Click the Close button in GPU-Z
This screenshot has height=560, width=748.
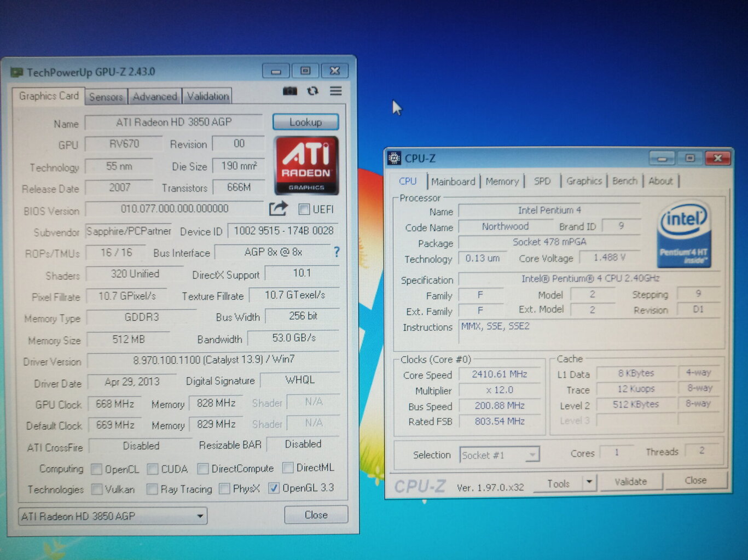coord(316,515)
